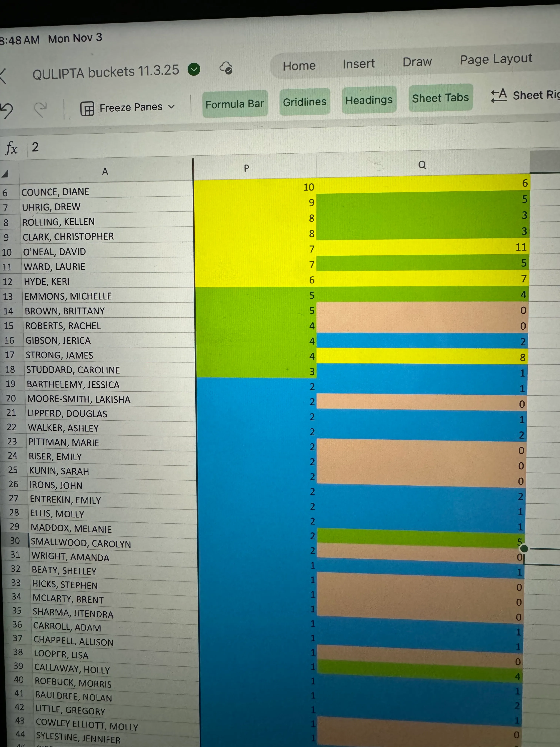Toggle the Headings view option
Viewport: 560px width, 747px height.
(x=369, y=100)
